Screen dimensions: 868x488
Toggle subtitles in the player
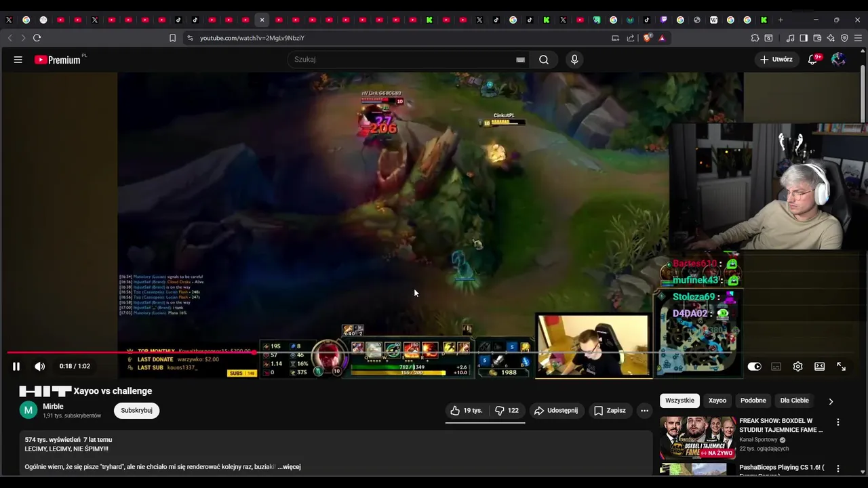[x=776, y=366]
